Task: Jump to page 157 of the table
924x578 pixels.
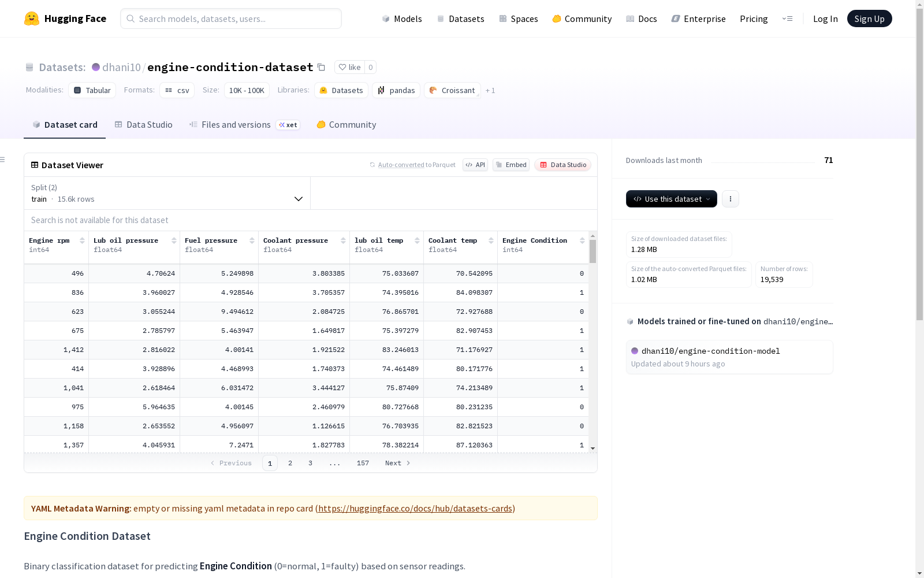Action: tap(363, 463)
